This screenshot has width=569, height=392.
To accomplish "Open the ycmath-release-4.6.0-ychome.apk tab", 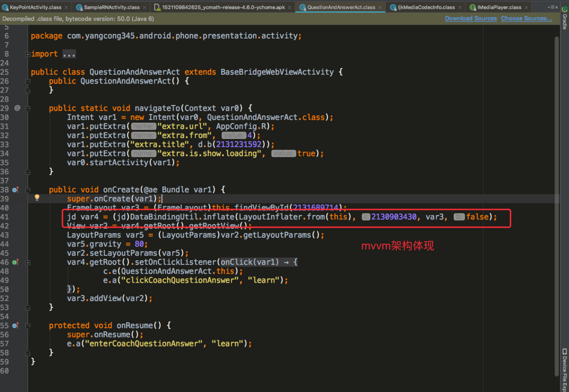I will click(x=223, y=7).
